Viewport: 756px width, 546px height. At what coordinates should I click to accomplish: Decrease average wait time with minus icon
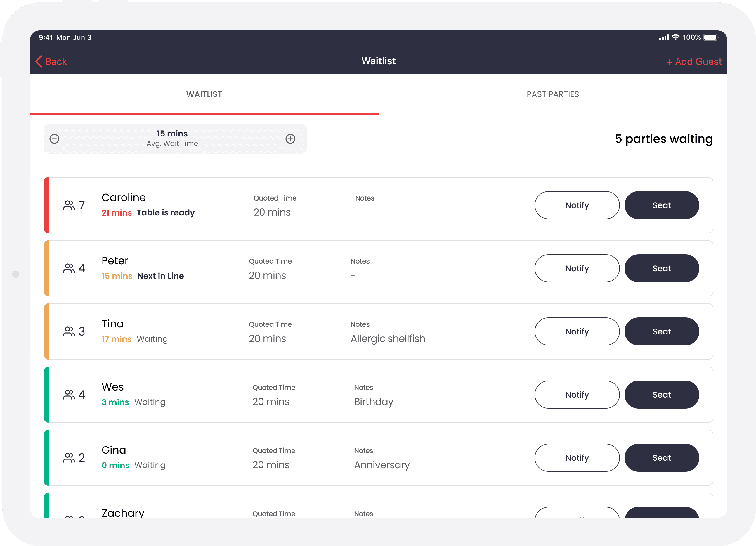(54, 139)
